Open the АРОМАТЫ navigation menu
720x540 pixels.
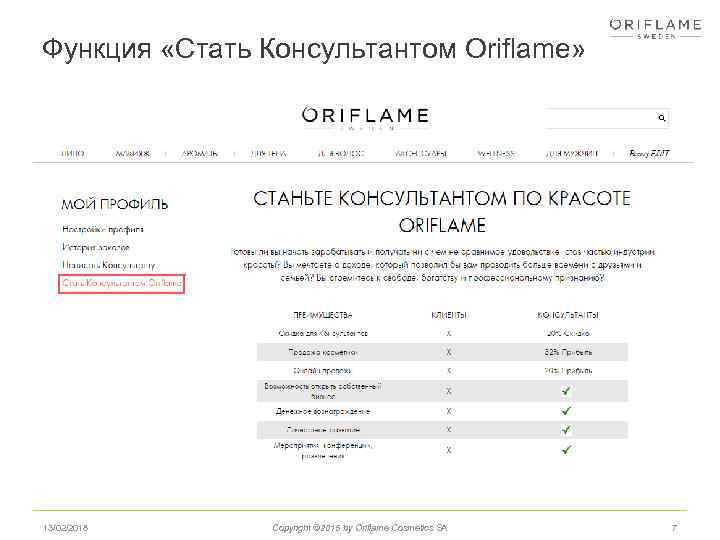[200, 153]
